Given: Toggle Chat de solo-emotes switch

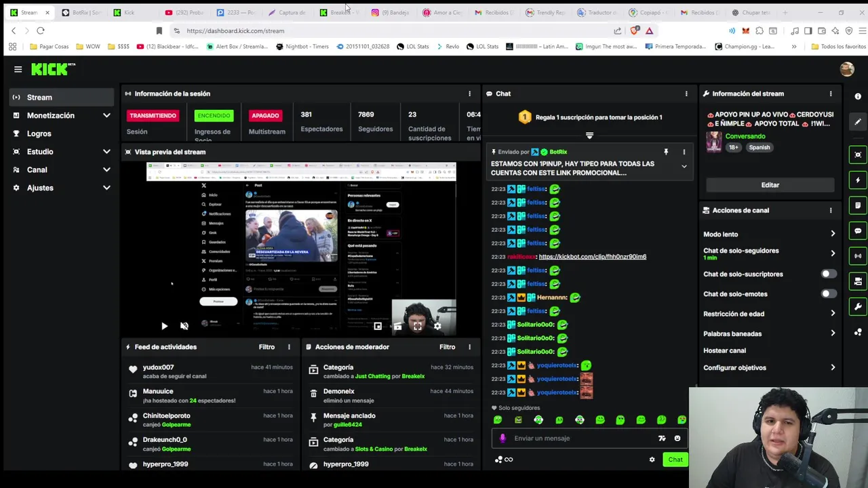Looking at the screenshot, I should 829,293.
